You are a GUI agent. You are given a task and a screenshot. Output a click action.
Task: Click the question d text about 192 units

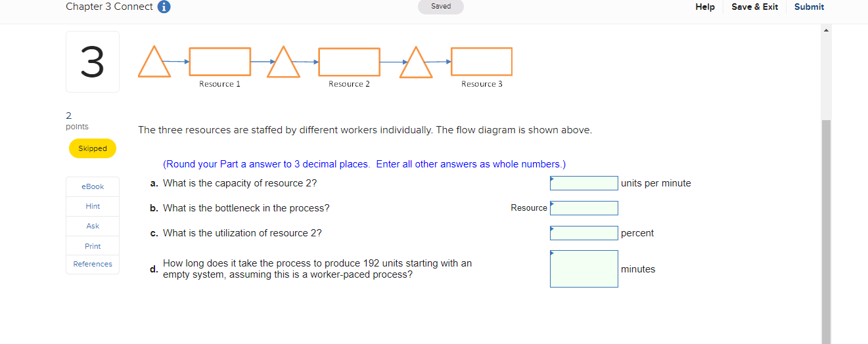pyautogui.click(x=317, y=269)
